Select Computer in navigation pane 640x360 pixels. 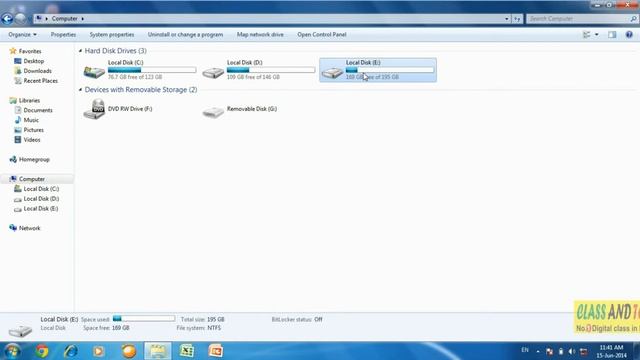(32, 179)
